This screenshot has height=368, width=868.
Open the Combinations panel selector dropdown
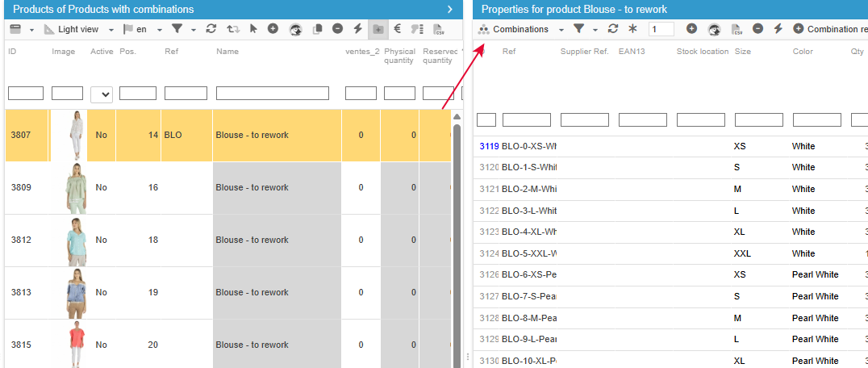pos(560,30)
